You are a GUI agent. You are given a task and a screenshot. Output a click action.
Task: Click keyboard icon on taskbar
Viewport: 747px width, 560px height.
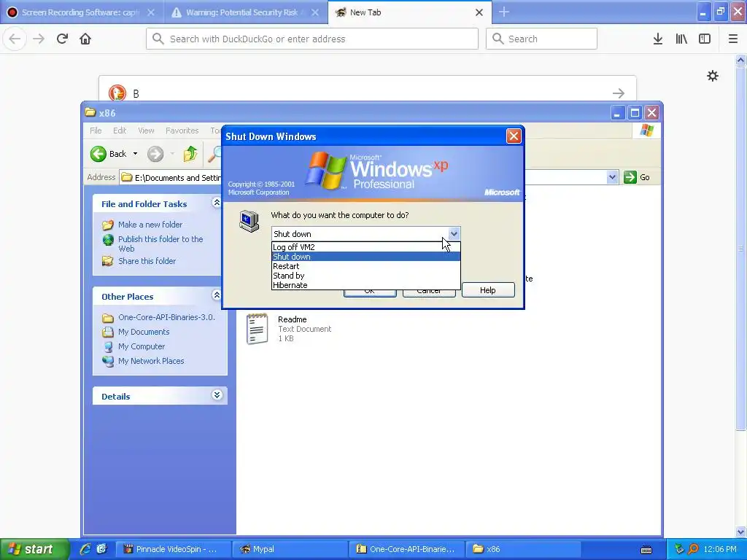pyautogui.click(x=646, y=550)
